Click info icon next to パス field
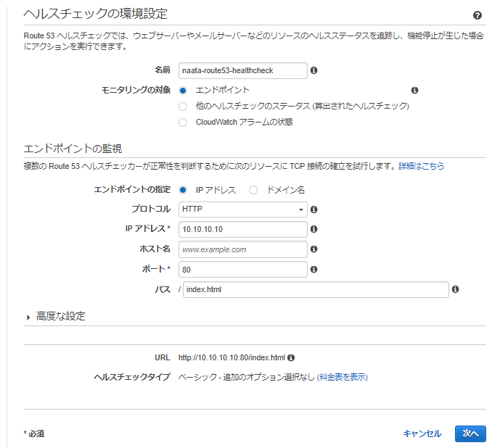The width and height of the screenshot is (500, 448). (x=455, y=289)
